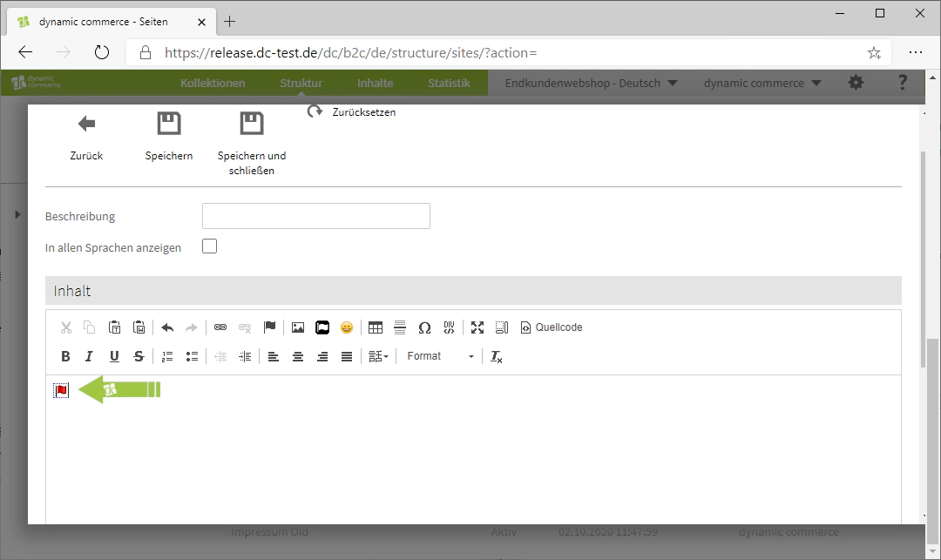
Task: Expand Endkundenwebshop - Deutsch dropdown
Action: point(591,83)
